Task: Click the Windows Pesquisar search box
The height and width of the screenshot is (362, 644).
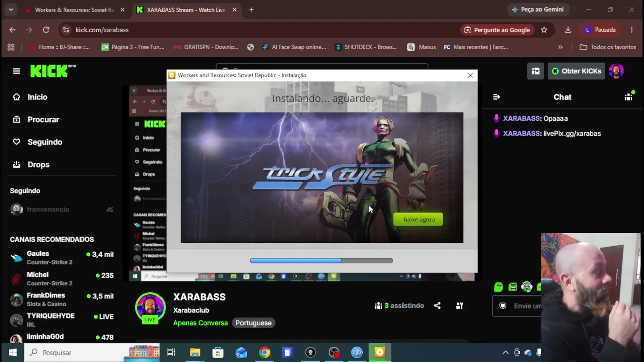Action: point(92,352)
